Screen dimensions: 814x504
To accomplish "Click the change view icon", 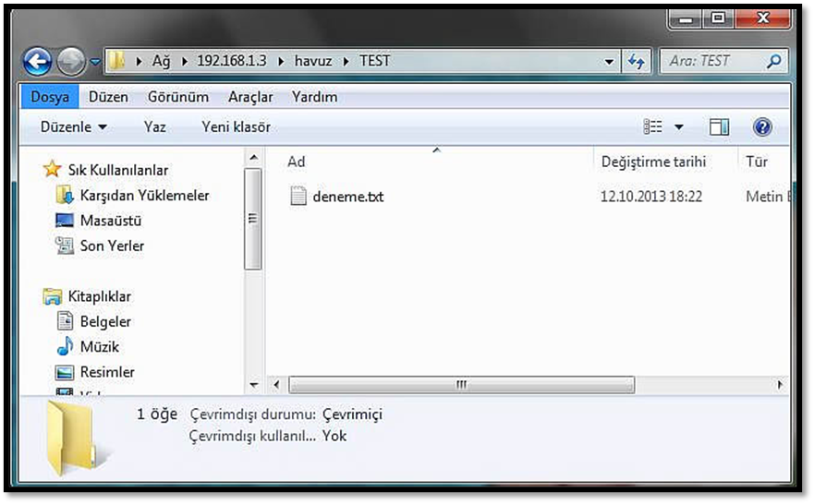I will 653,126.
